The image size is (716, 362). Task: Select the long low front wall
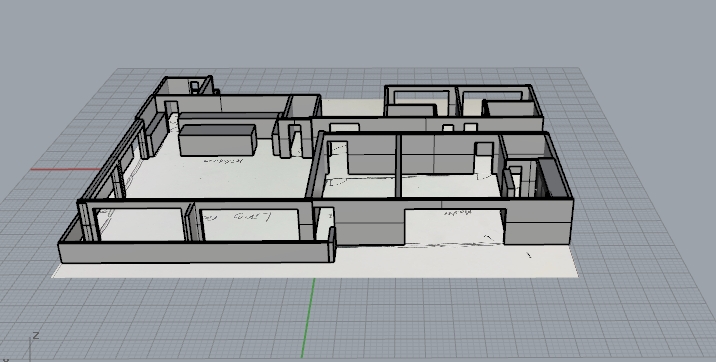tap(196, 252)
